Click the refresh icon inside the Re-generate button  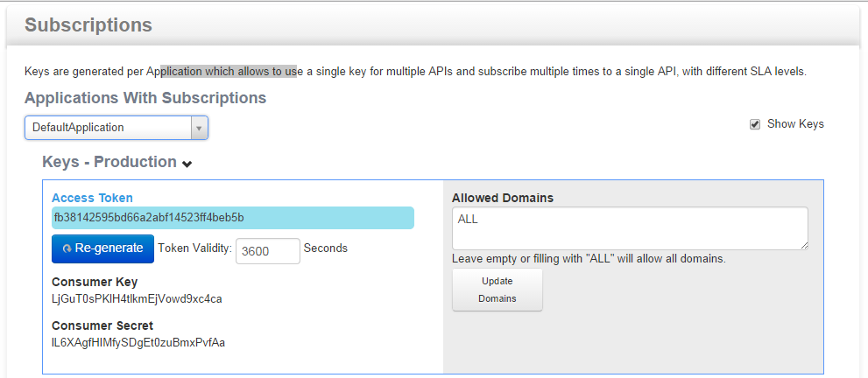[67, 249]
